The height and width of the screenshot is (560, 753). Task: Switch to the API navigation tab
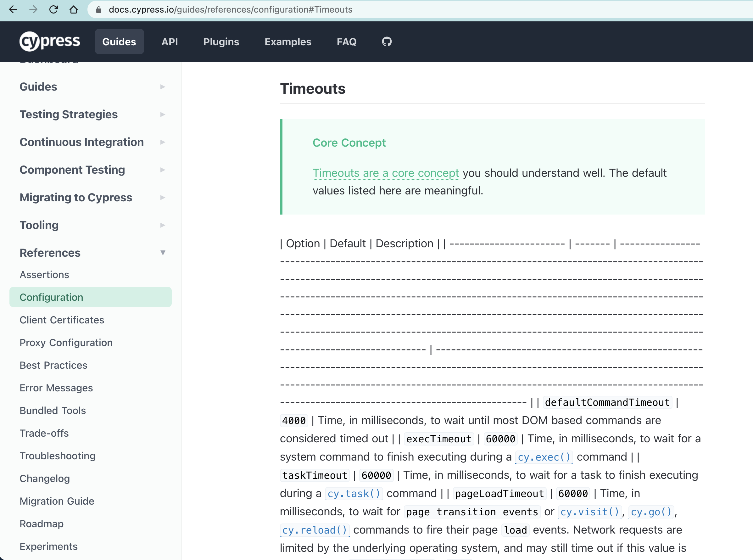[x=170, y=41]
